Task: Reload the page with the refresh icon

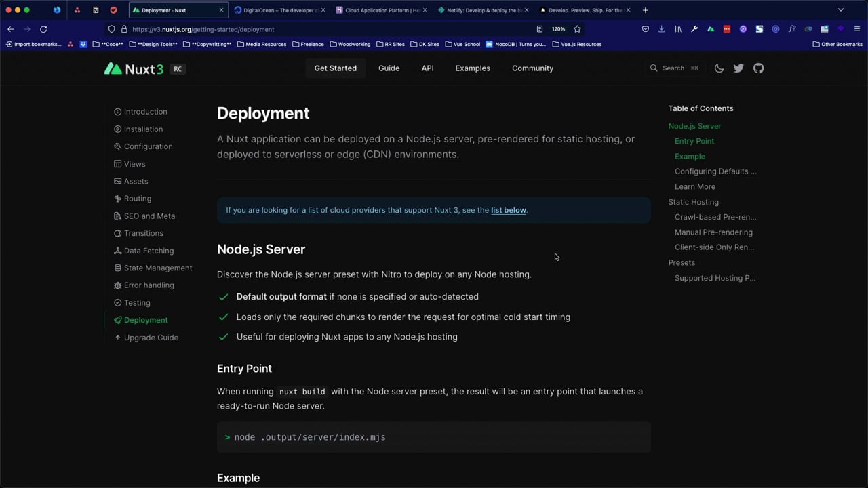Action: pos(43,29)
